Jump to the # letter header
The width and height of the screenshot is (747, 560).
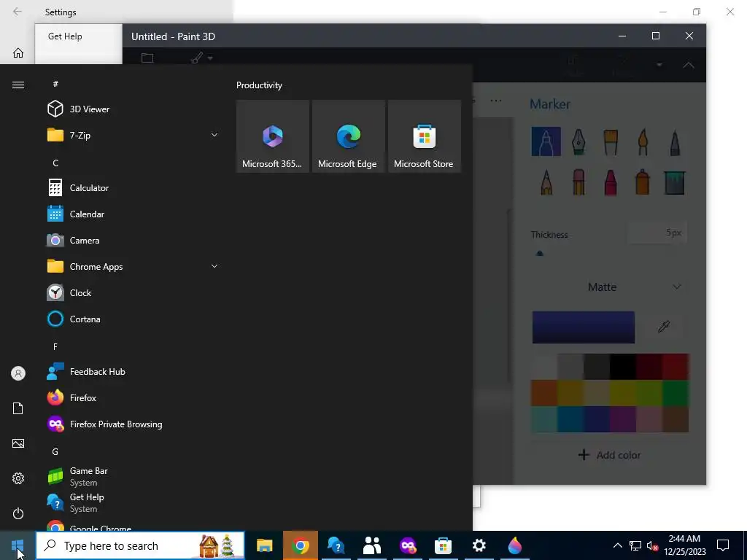[x=55, y=84]
